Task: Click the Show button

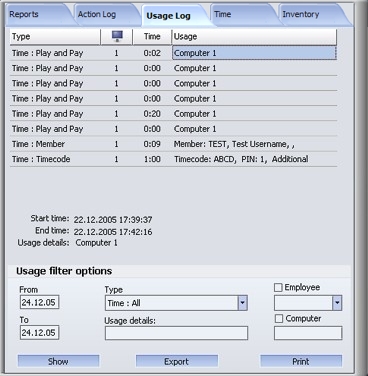Action: click(x=58, y=361)
